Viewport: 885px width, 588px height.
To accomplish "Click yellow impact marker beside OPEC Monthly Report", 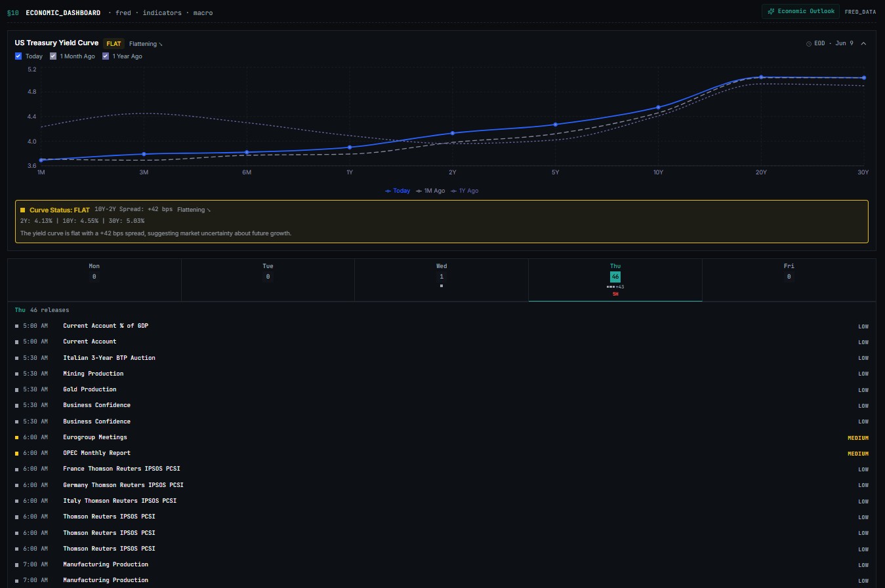I will click(x=17, y=453).
